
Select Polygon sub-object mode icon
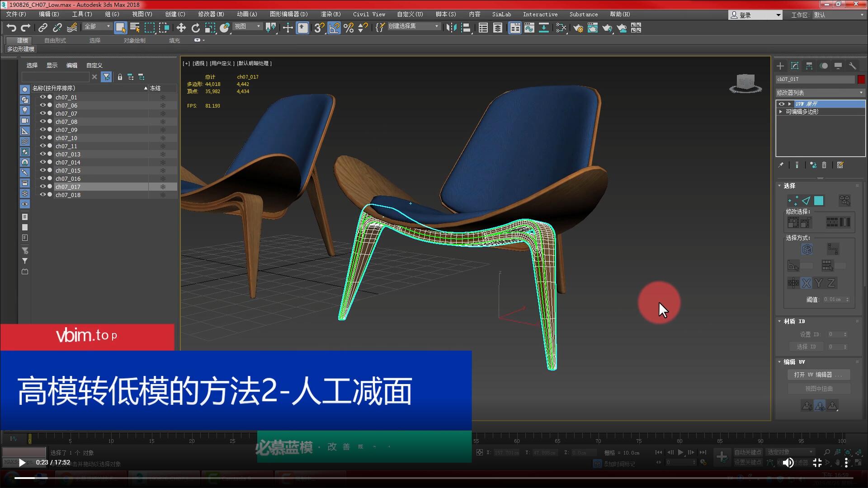(819, 201)
